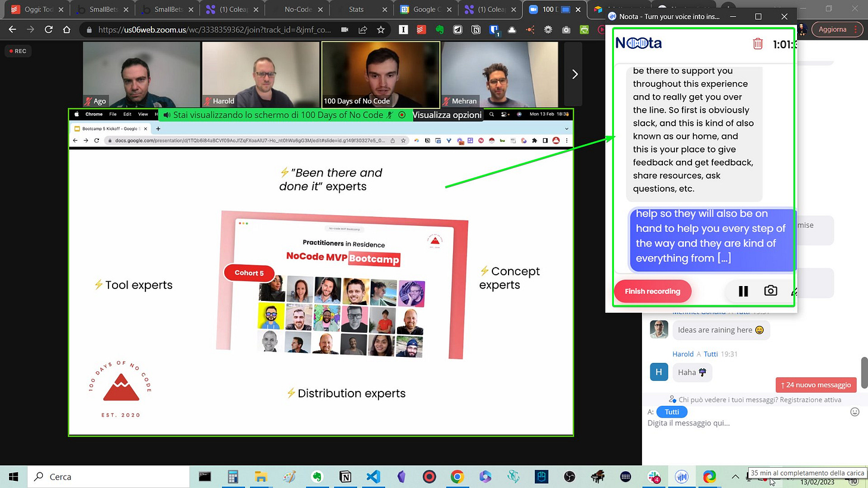Click the Zoom URL address bar
The height and width of the screenshot is (488, 868).
pyautogui.click(x=215, y=30)
